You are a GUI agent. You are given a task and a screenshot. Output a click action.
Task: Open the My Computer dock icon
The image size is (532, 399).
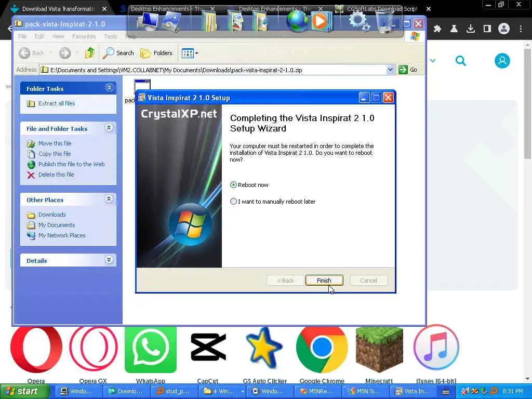pyautogui.click(x=147, y=21)
